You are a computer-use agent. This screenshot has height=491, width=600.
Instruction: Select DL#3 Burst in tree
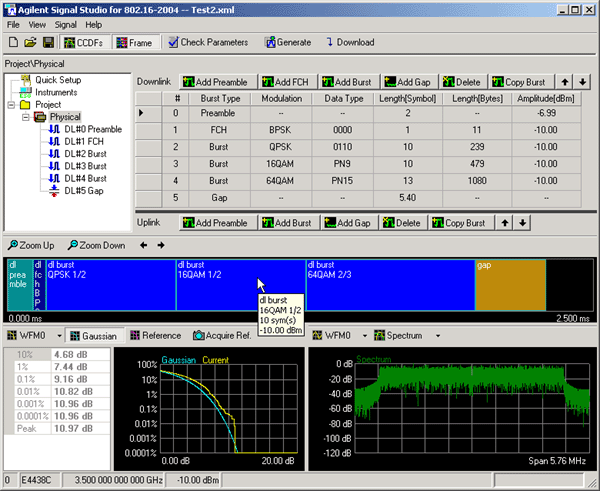(x=85, y=166)
